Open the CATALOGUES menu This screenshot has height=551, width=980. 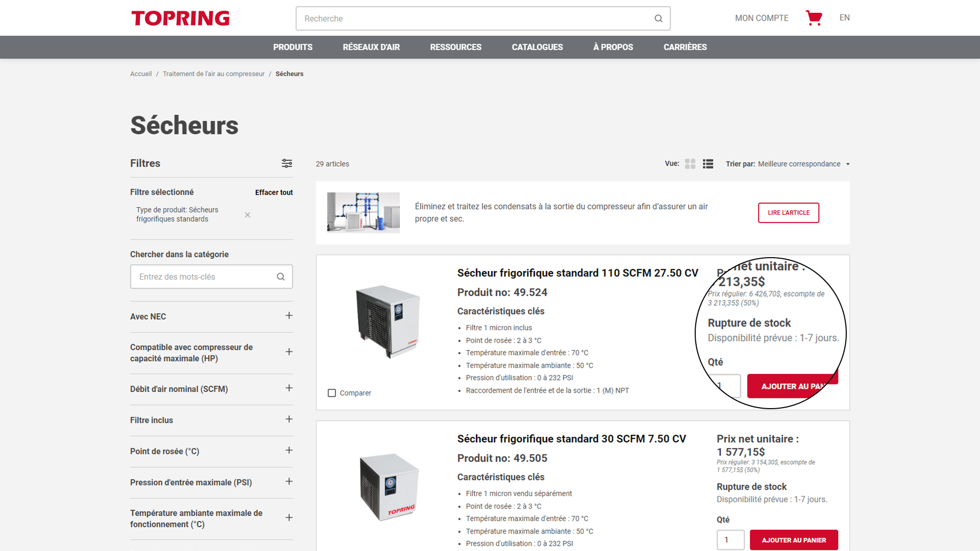[x=537, y=47]
